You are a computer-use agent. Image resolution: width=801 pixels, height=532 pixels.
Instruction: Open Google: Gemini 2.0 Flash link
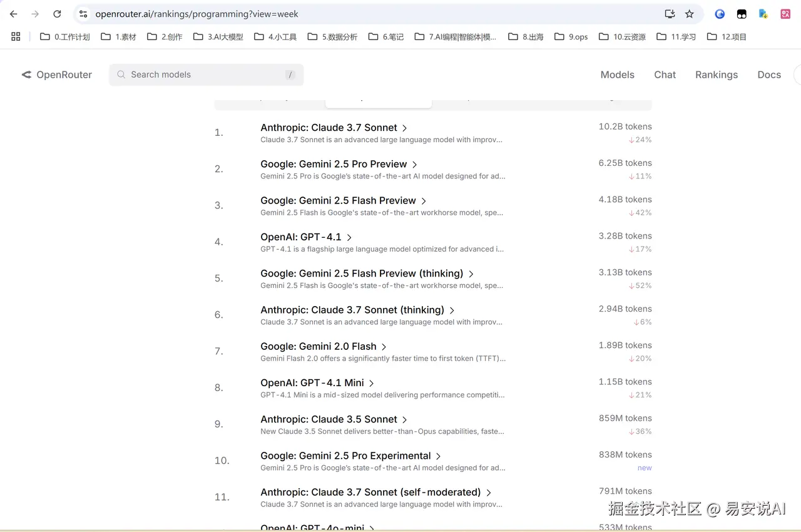point(319,346)
